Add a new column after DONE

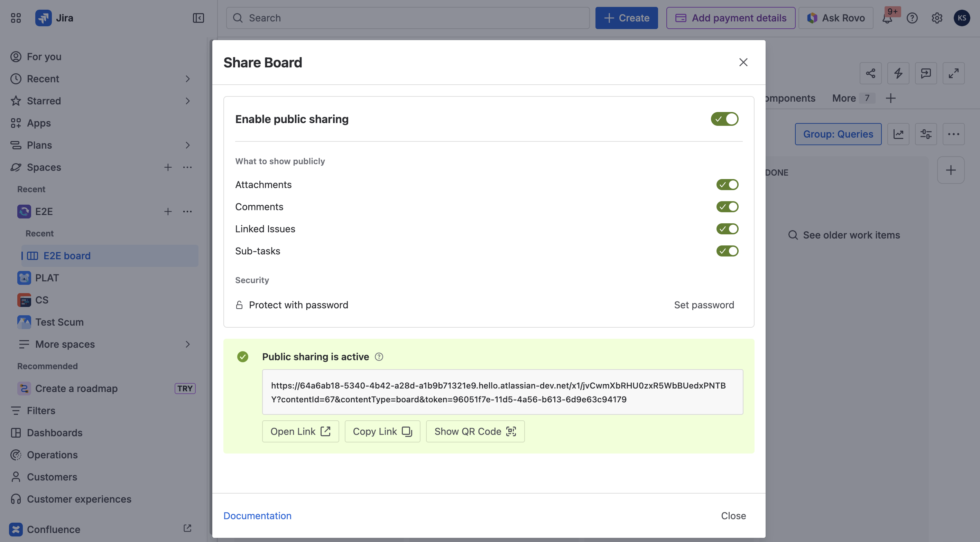951,170
